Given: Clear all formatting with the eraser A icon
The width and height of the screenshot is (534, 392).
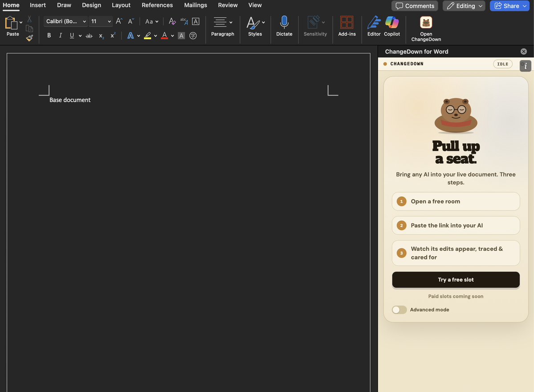Looking at the screenshot, I should click(172, 21).
